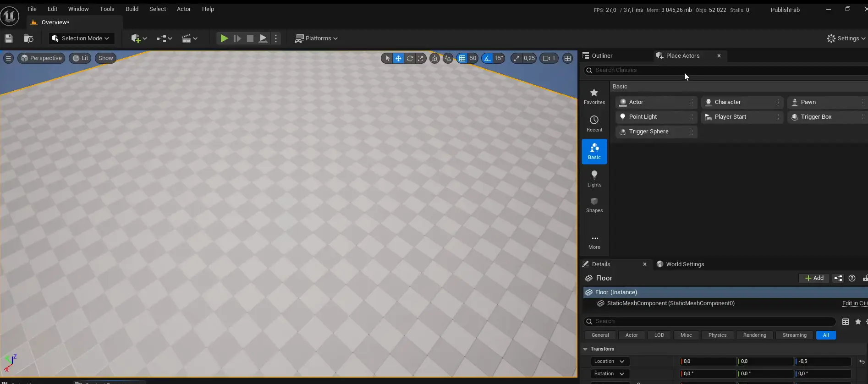Select the scale transform gizmo tool
Screen dimensions: 868x384
(420, 58)
